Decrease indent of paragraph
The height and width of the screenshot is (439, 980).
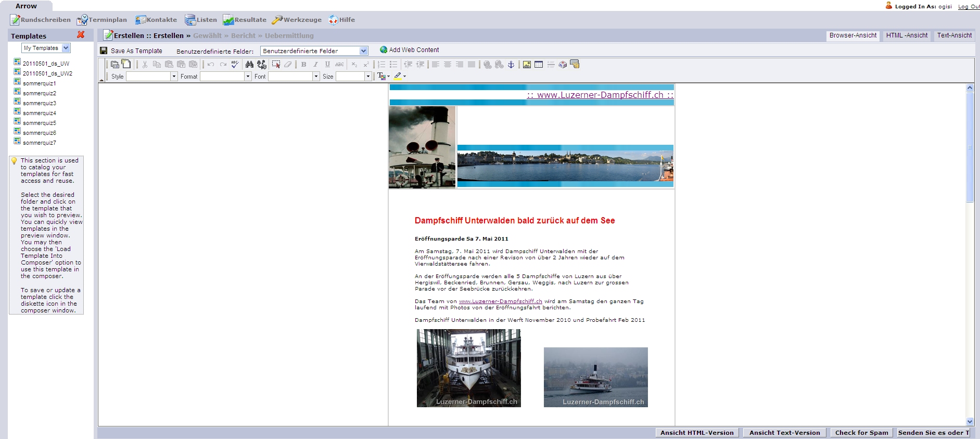click(408, 65)
